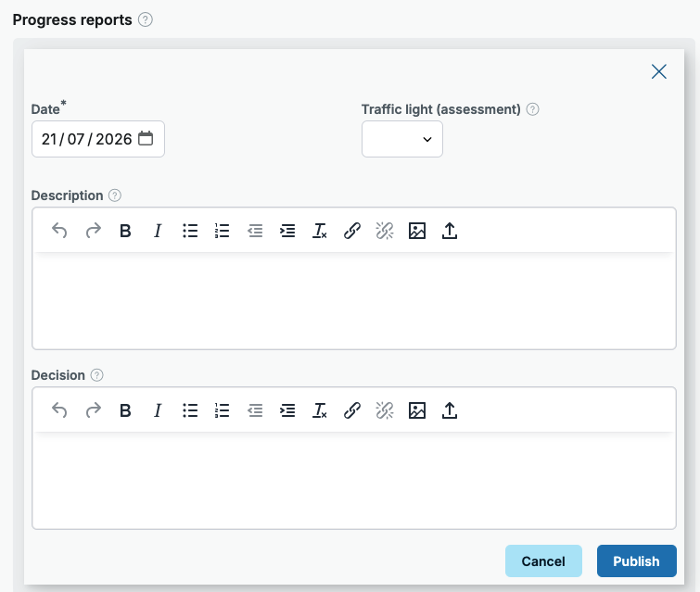Click inside the Description text area
Image resolution: width=700 pixels, height=592 pixels.
click(354, 301)
